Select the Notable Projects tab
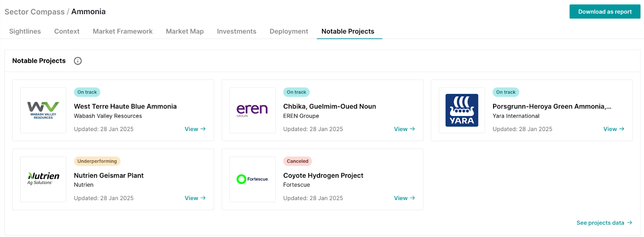Viewport: 644px width, 237px height. click(348, 31)
